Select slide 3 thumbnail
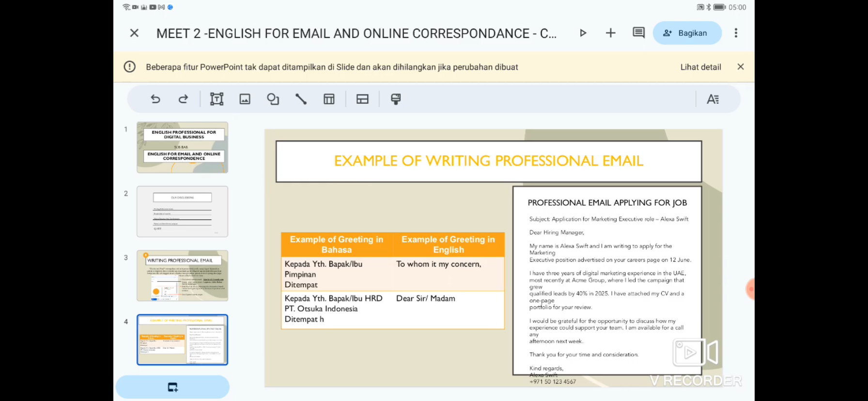The width and height of the screenshot is (868, 401). click(x=182, y=276)
